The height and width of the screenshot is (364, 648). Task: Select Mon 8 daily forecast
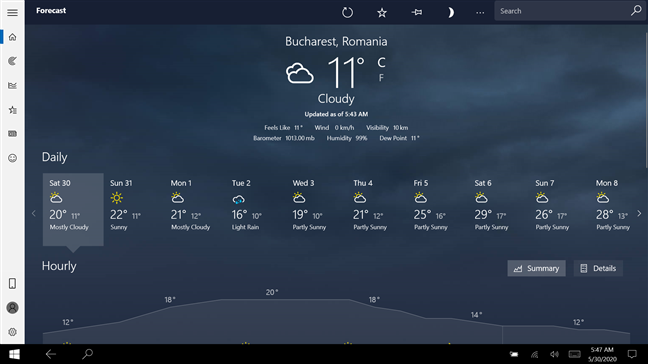click(612, 209)
